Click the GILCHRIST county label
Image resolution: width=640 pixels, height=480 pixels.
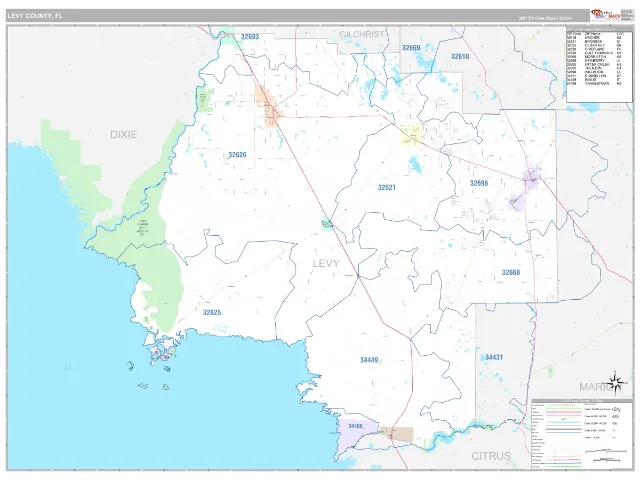(362, 35)
